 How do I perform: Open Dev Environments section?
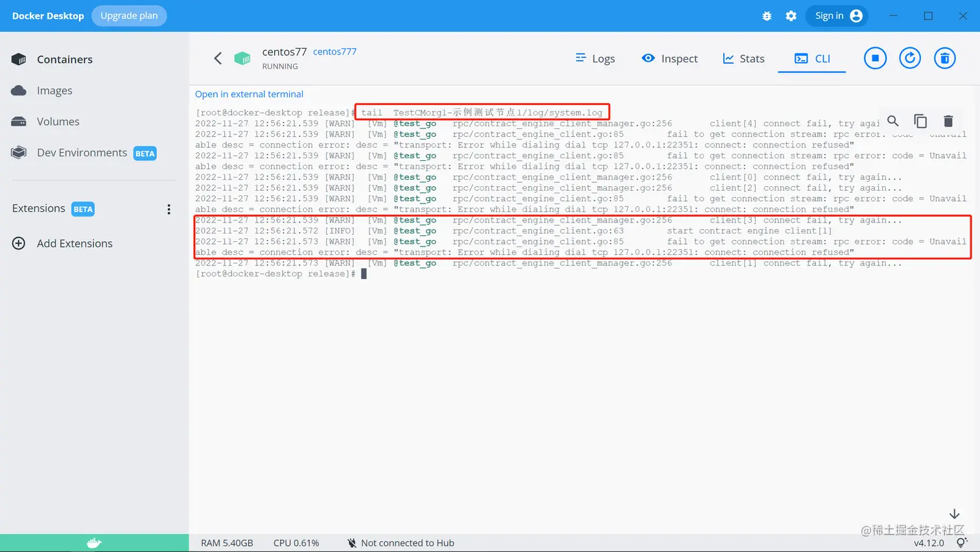tap(82, 152)
